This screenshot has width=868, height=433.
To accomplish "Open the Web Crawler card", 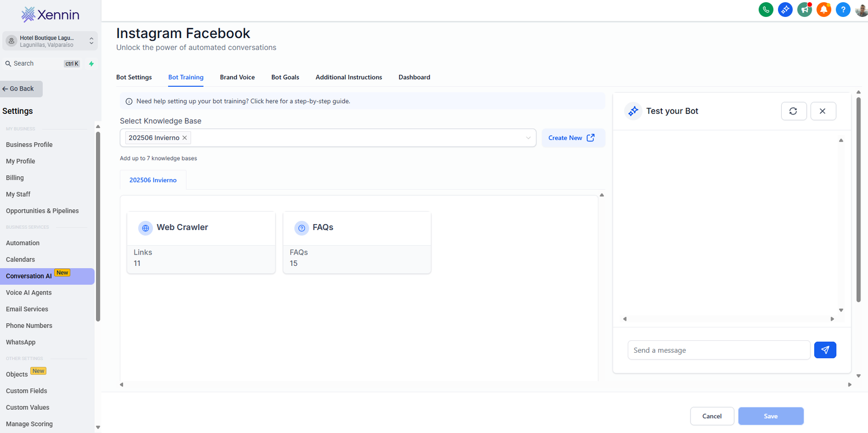I will (x=201, y=242).
